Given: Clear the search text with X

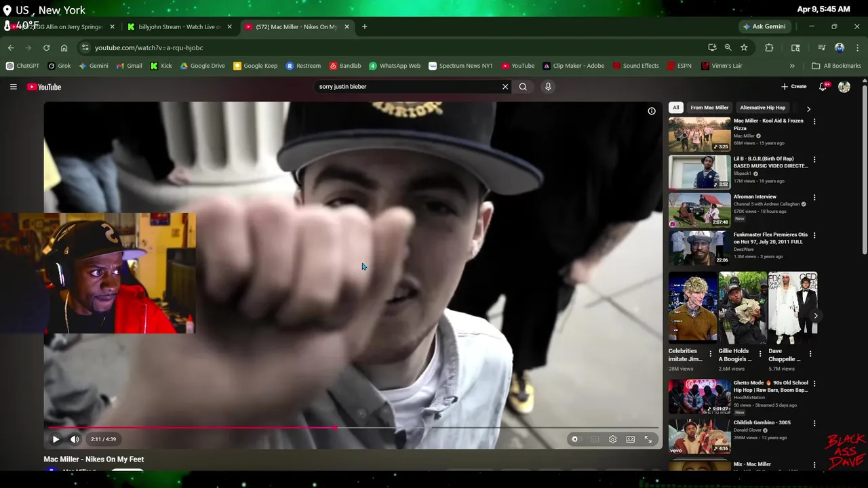Looking at the screenshot, I should click(505, 87).
